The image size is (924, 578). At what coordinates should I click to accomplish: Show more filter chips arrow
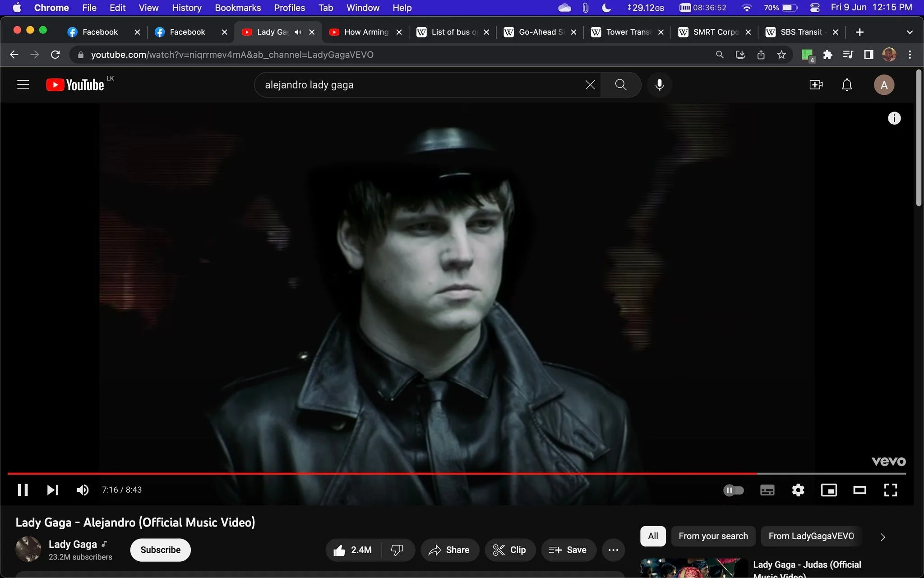coord(883,537)
